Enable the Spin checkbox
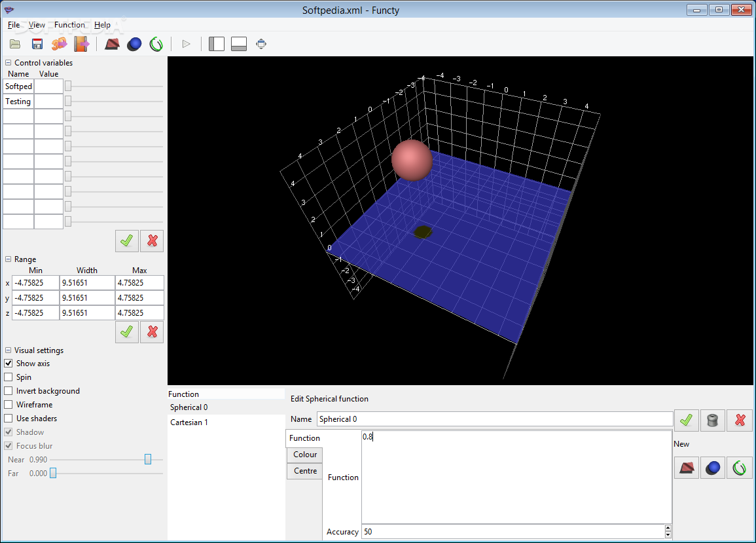Screen dimensions: 756x543 [9, 377]
